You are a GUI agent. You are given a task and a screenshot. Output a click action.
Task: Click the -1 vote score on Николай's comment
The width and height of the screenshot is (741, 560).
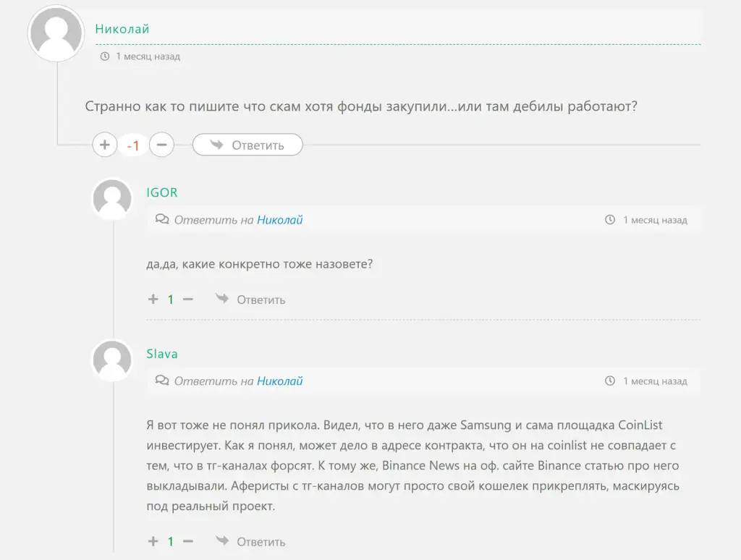133,145
